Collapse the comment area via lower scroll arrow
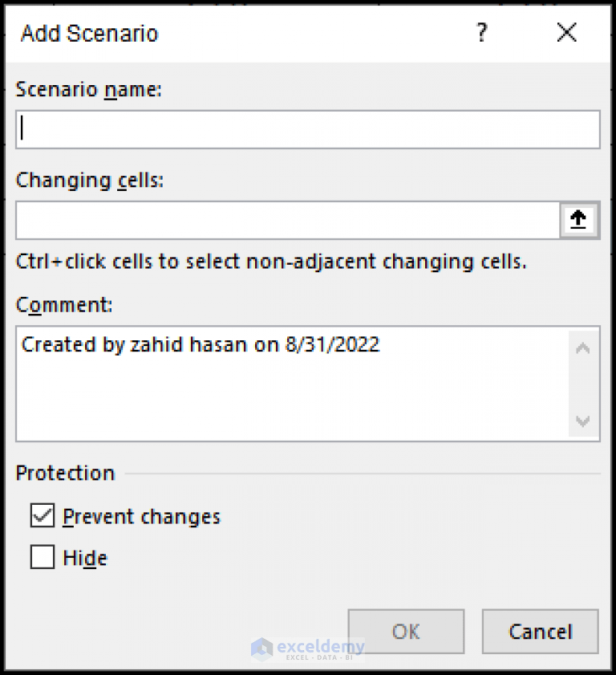Screen dimensions: 616x675 point(584,421)
